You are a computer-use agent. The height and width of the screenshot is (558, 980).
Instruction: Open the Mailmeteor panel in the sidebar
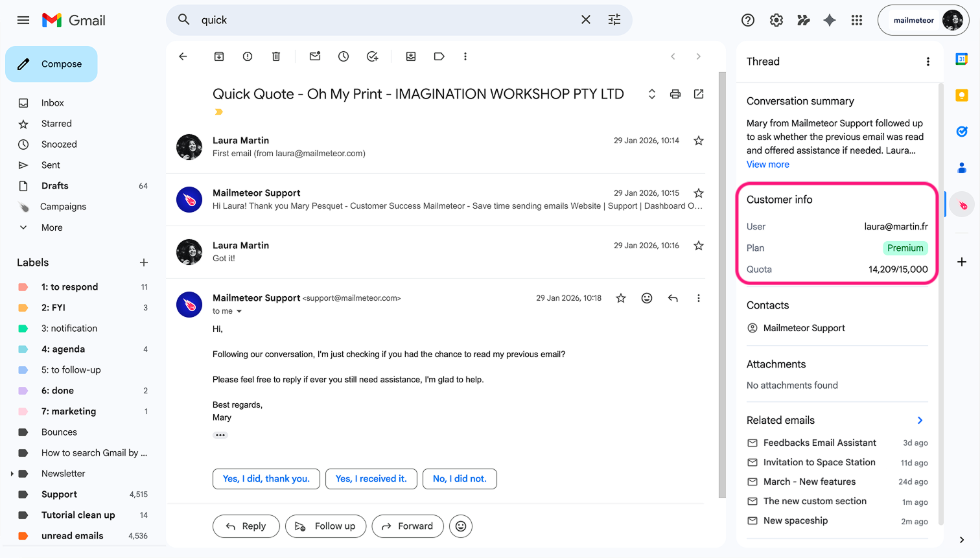pyautogui.click(x=962, y=203)
